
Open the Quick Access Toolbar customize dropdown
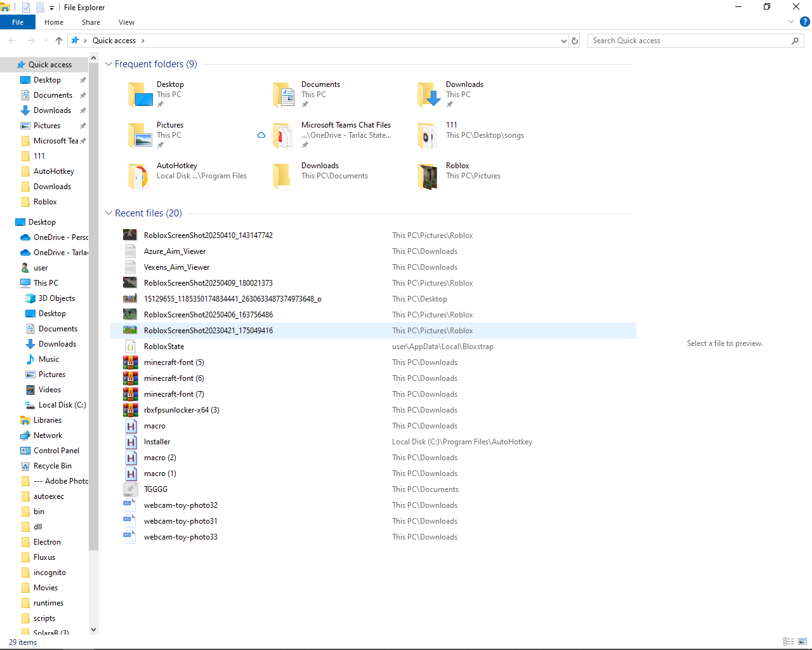pos(51,8)
